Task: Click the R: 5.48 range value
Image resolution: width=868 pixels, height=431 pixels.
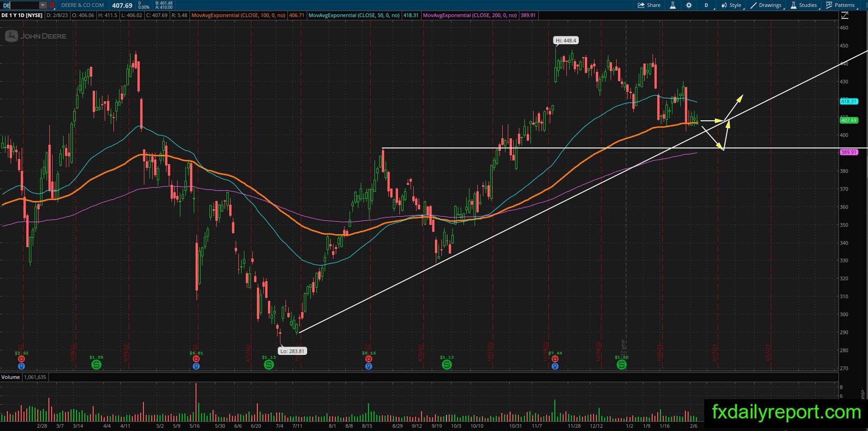Action: tap(179, 15)
